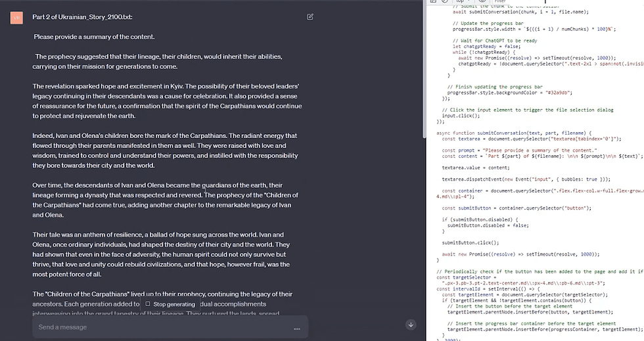This screenshot has height=341, width=644.
Task: Click the code line "const targetSelector ="
Action: coord(467,277)
